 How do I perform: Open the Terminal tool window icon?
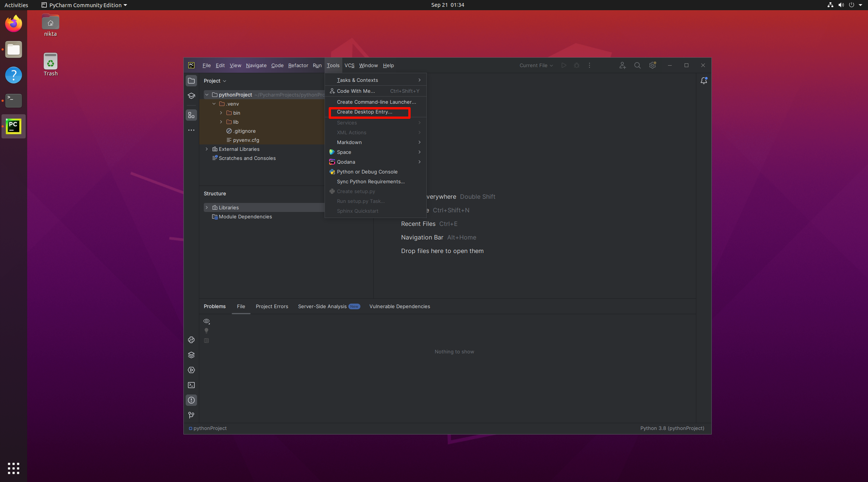(x=191, y=385)
